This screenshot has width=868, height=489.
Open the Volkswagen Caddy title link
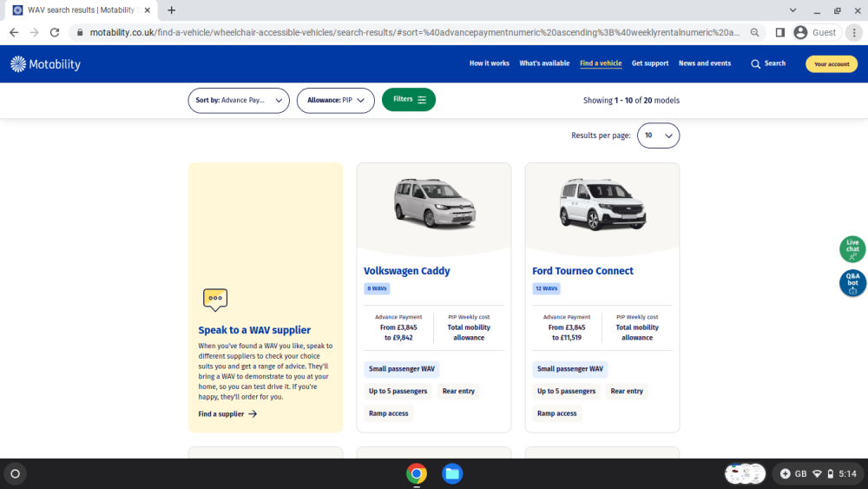pyautogui.click(x=407, y=271)
